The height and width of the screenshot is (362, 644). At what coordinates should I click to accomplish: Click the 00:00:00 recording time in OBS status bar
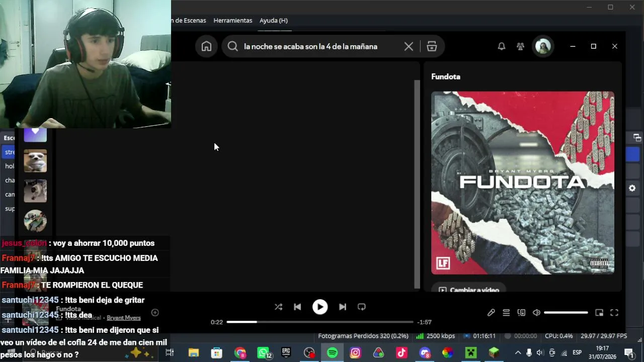[x=521, y=336]
